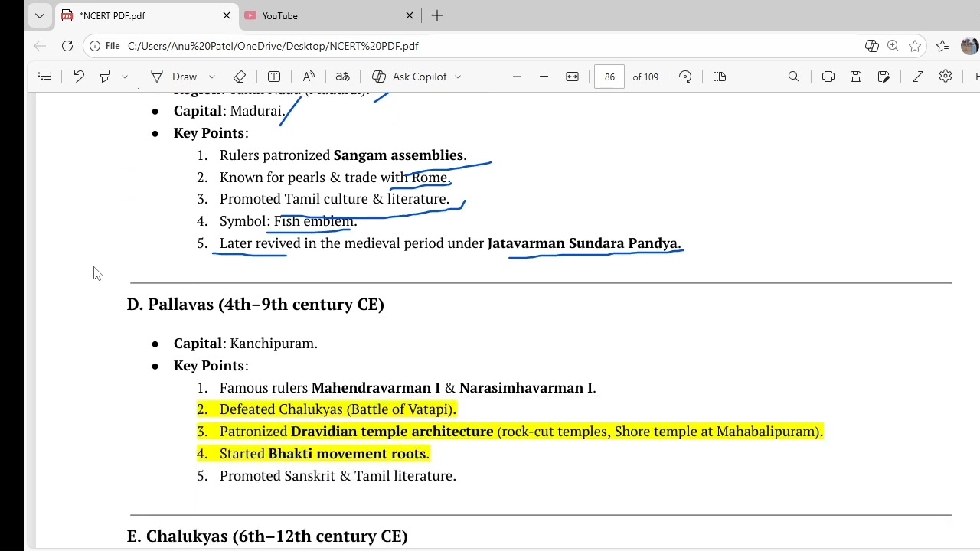This screenshot has height=551, width=980.
Task: Click name Narasimhavarman I
Action: click(x=526, y=388)
